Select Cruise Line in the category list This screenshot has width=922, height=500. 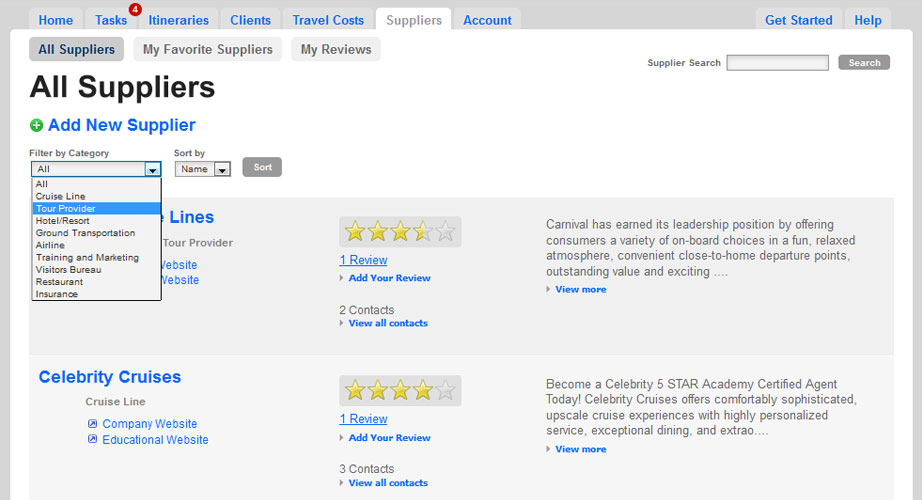[x=96, y=196]
